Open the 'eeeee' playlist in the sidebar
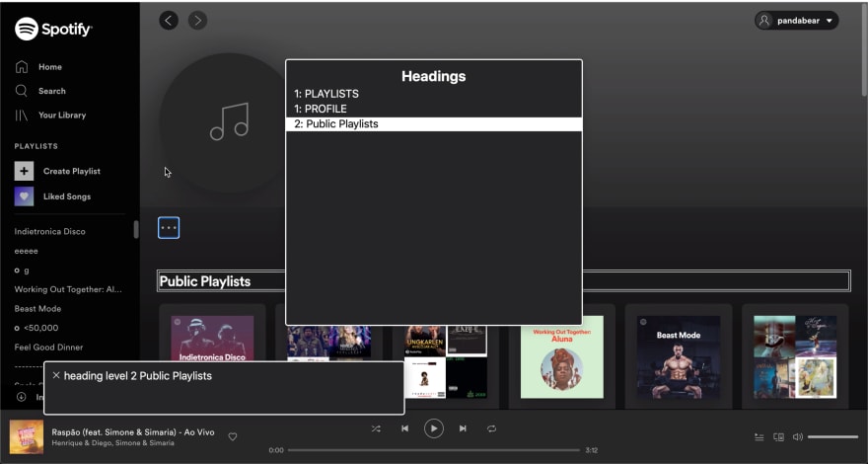 tap(26, 251)
